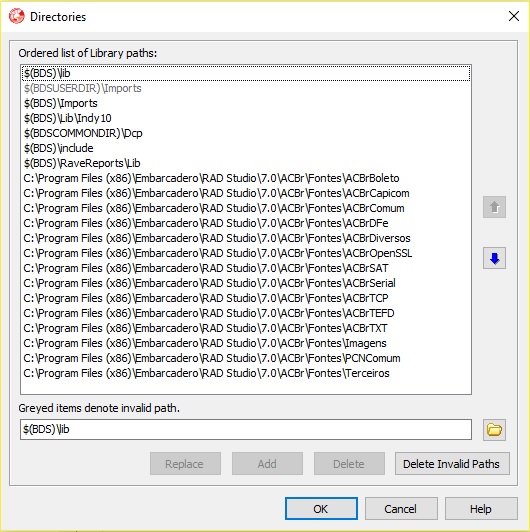Screen dimensions: 530x532
Task: Open the folder browse icon
Action: pyautogui.click(x=494, y=430)
